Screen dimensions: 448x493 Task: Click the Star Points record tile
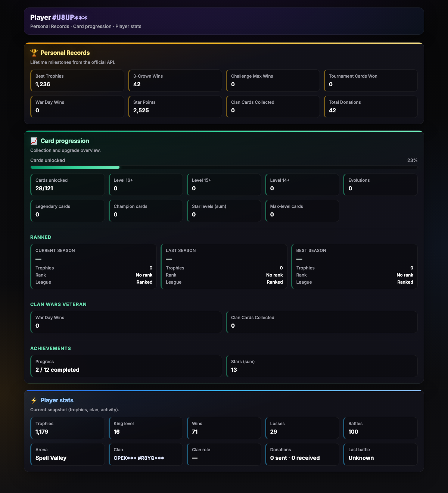(x=175, y=107)
